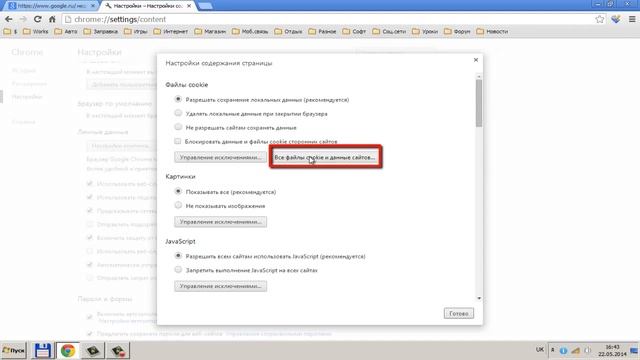640x360 pixels.
Task: Open the Авто bookmark folder
Action: pos(66,31)
